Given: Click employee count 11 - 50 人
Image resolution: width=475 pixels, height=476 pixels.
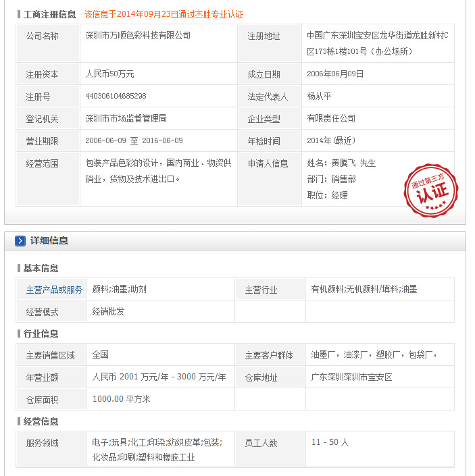Looking at the screenshot, I should coord(330,443).
